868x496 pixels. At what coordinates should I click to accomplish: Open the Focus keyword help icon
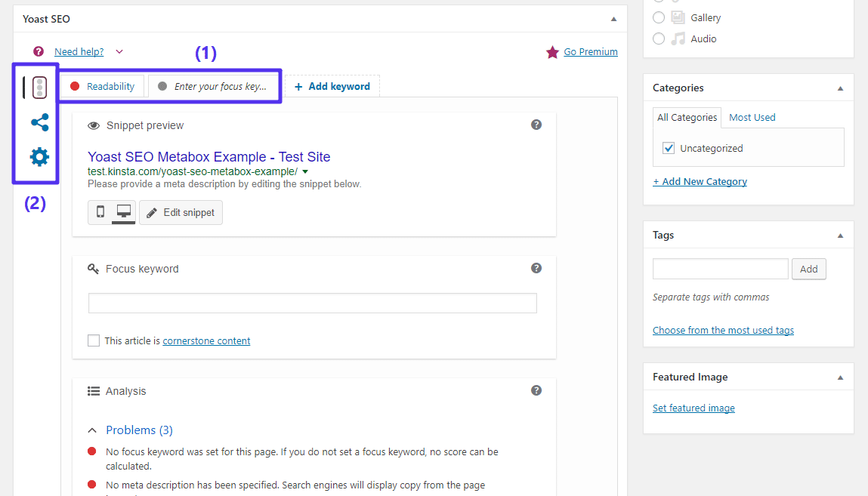point(536,268)
